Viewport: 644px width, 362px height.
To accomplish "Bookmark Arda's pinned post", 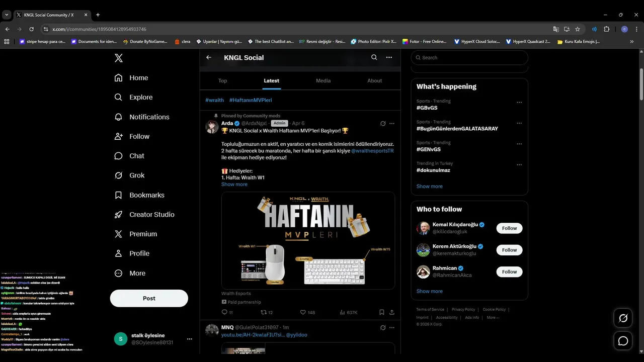I will 382,312.
